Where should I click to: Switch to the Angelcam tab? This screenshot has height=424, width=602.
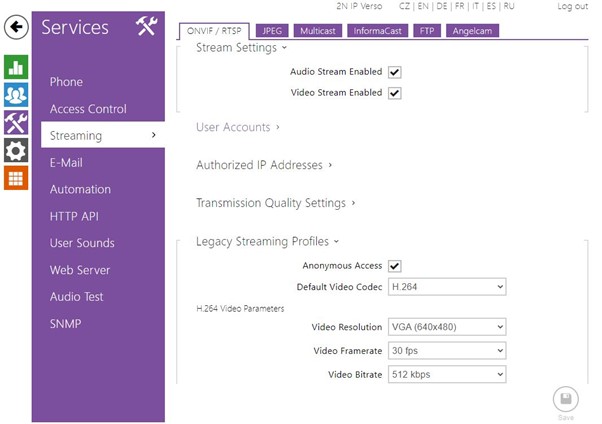pos(472,31)
